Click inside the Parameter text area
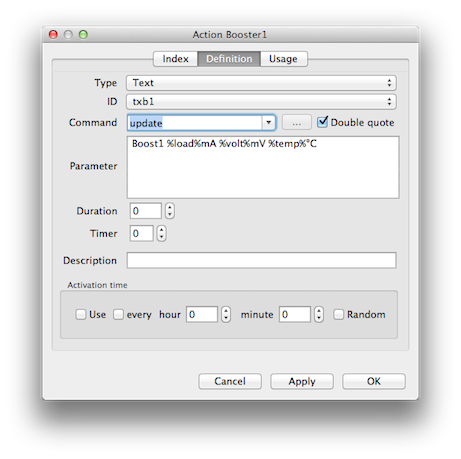This screenshot has height=459, width=461. (263, 167)
